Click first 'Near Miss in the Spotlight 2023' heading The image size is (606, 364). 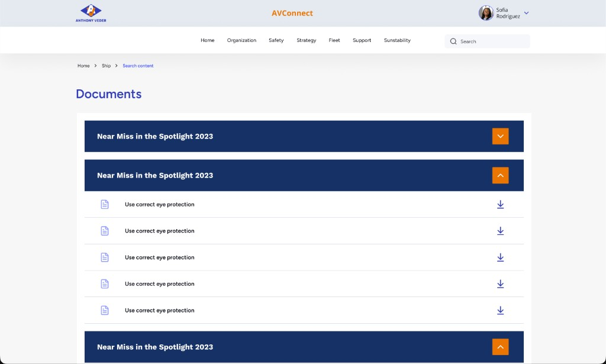click(x=155, y=136)
